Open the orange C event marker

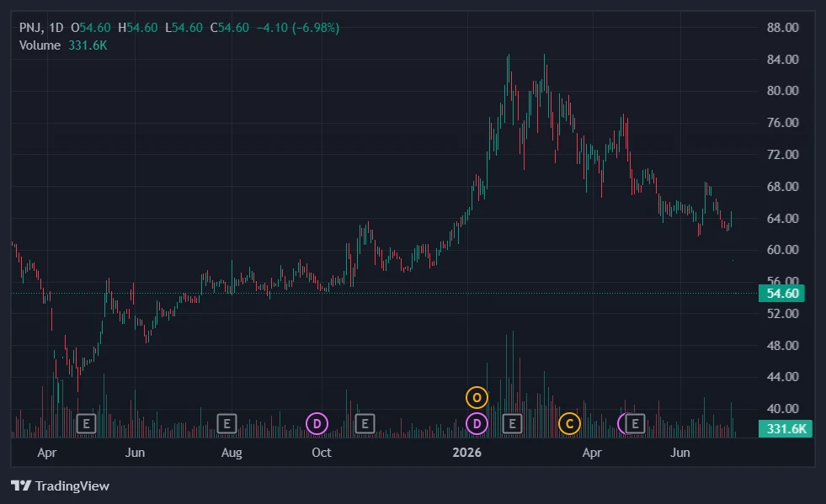[569, 423]
